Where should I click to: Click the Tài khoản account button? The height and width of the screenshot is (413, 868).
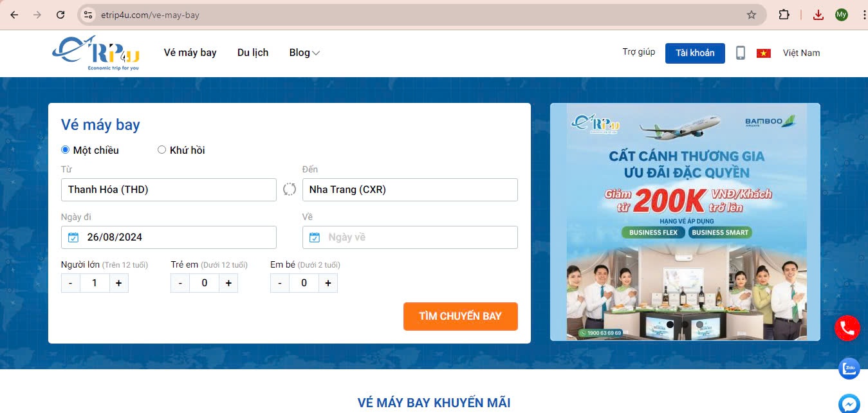tap(695, 53)
